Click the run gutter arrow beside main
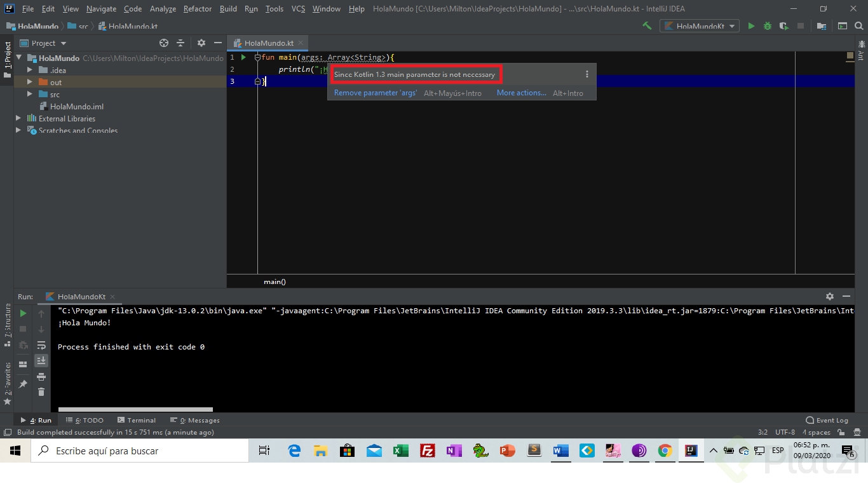 [243, 57]
